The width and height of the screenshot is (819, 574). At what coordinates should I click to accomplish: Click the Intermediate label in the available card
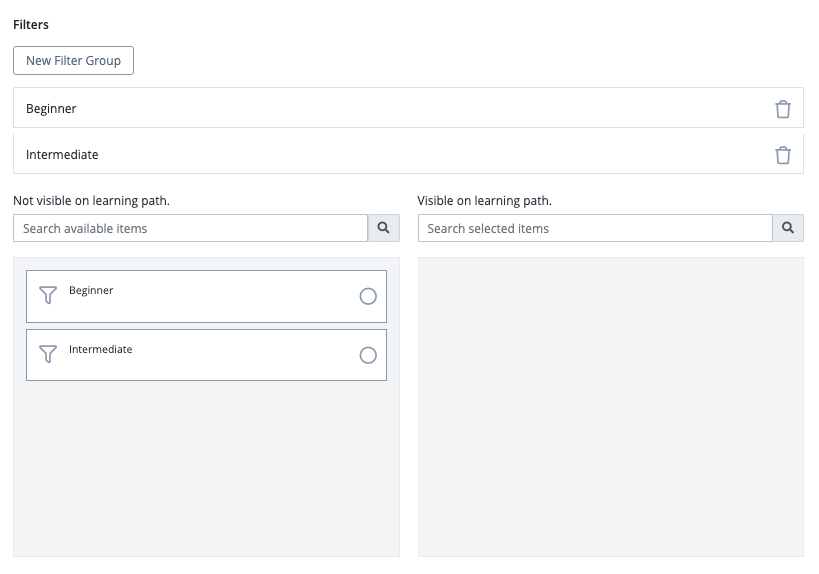[x=100, y=349]
